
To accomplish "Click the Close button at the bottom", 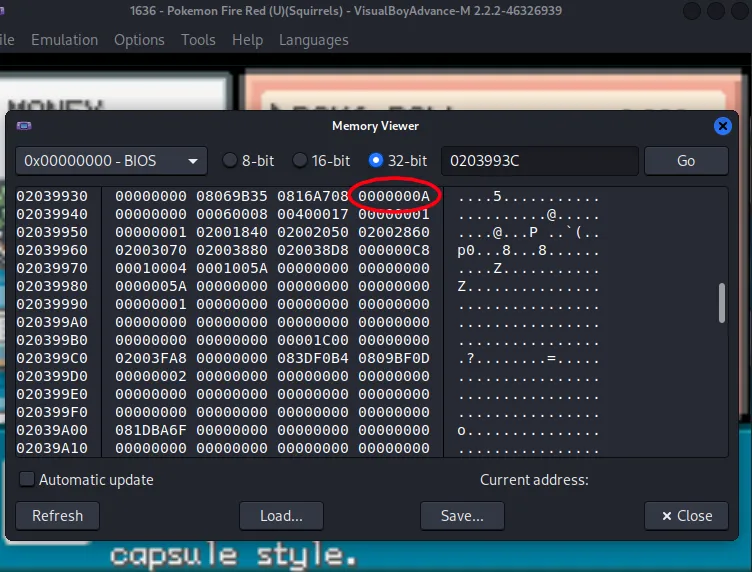I will (686, 516).
